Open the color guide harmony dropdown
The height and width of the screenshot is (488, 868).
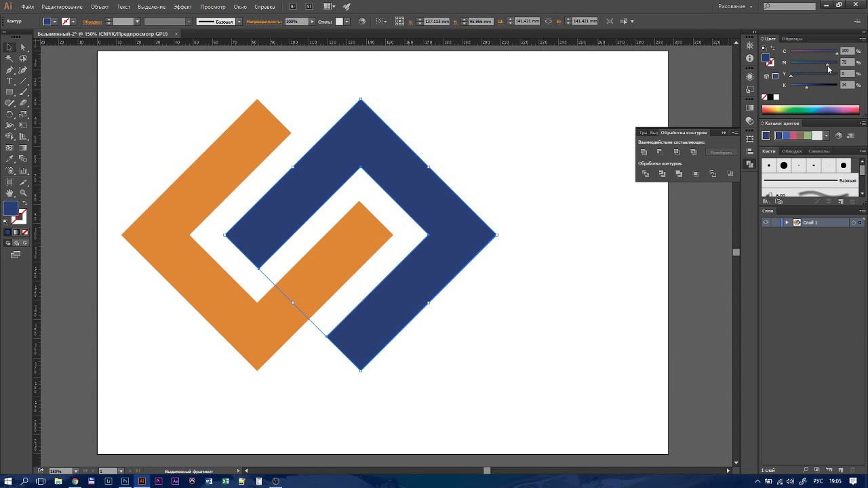826,136
